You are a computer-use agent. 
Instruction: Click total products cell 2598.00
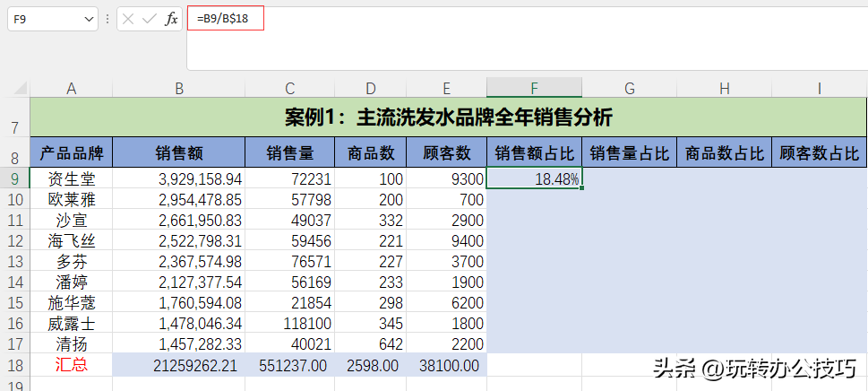370,366
